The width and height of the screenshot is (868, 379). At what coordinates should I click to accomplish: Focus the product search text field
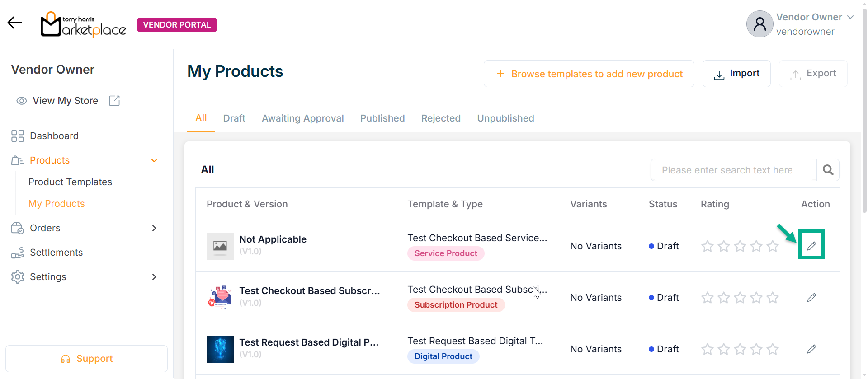click(x=733, y=170)
